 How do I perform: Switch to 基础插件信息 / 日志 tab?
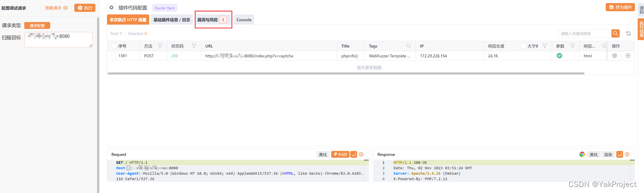172,20
